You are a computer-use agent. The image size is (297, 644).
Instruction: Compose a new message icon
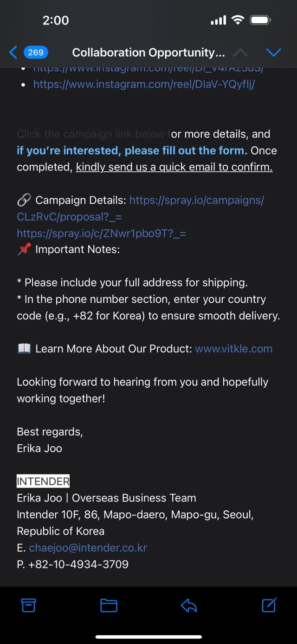[x=269, y=605]
